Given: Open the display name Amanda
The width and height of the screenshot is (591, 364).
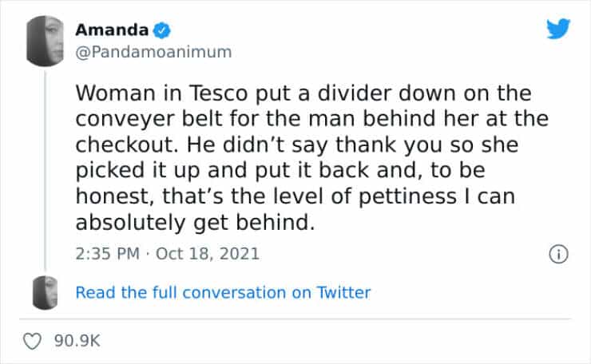Looking at the screenshot, I should (111, 31).
